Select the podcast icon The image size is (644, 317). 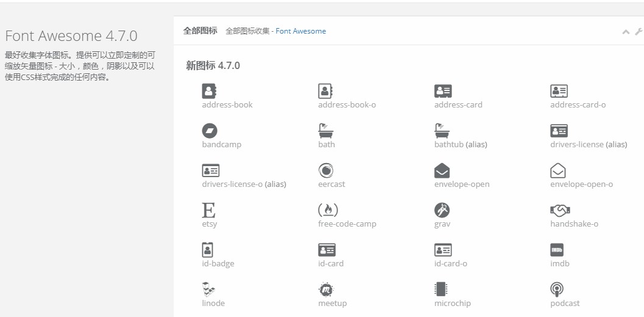click(x=557, y=290)
